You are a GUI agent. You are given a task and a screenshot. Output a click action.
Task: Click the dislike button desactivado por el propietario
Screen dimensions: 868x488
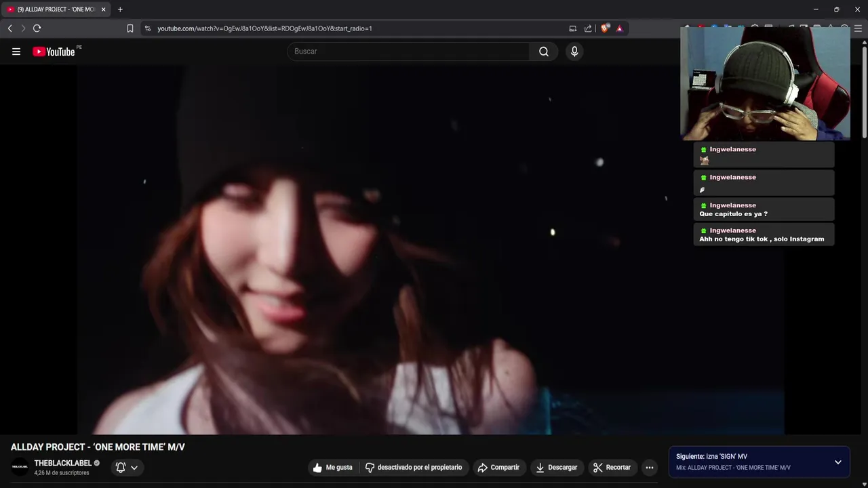(414, 467)
